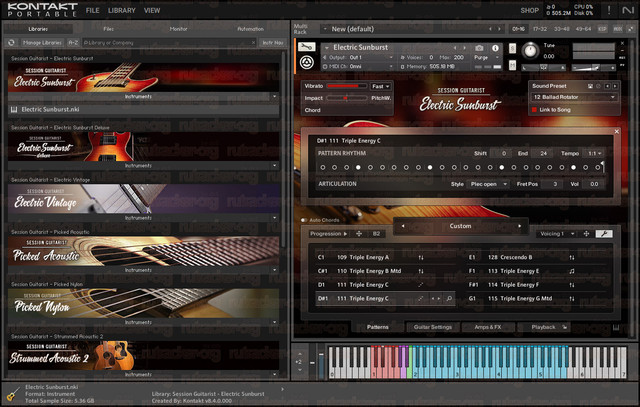Screen dimensions: 640x407
Task: Open the instrument edit wrench icon
Action: 306,47
